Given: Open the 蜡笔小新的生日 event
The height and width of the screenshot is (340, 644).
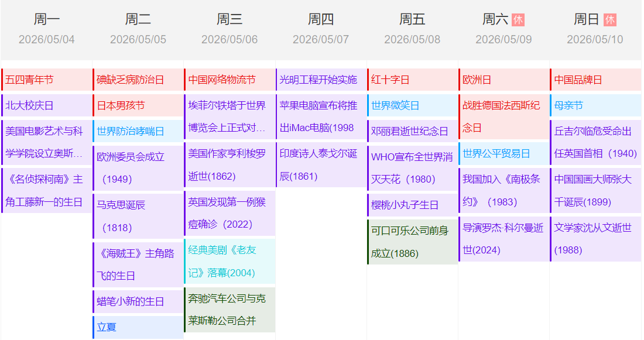Looking at the screenshot, I should pyautogui.click(x=138, y=301).
